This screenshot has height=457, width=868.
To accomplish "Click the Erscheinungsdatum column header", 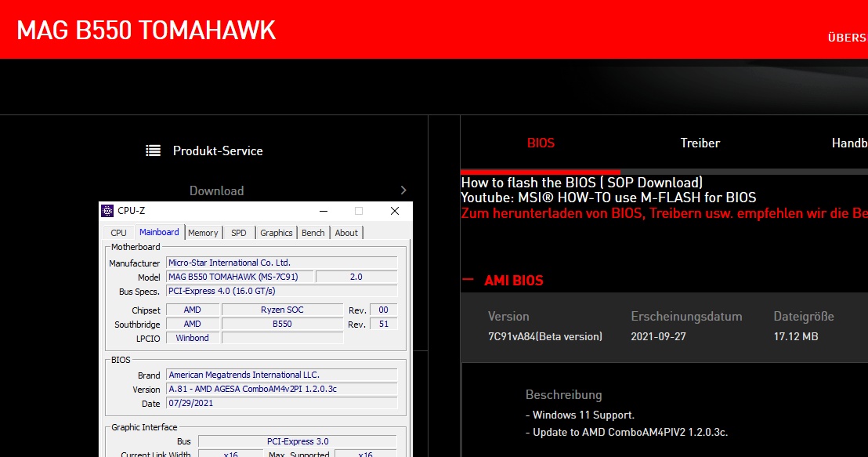I will click(x=686, y=317).
